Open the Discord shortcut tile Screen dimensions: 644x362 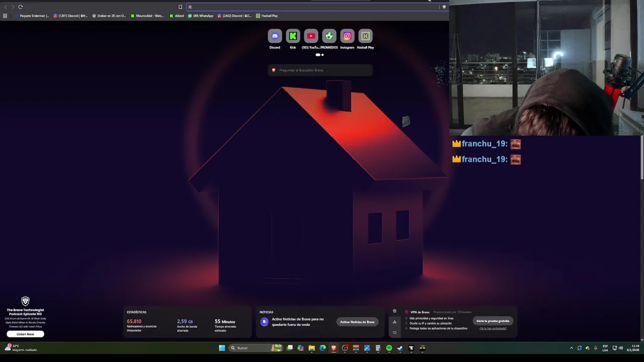coord(275,36)
